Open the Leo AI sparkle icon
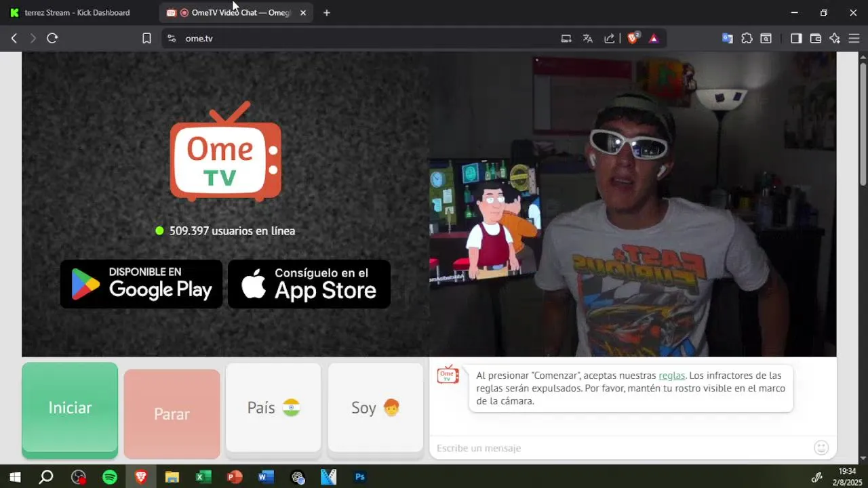Image resolution: width=868 pixels, height=488 pixels. tap(835, 39)
